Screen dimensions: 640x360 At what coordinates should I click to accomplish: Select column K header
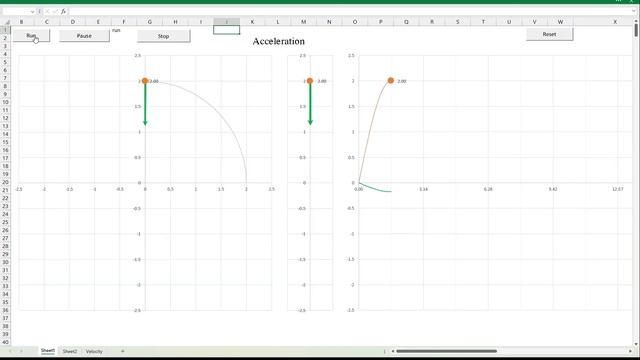pyautogui.click(x=252, y=22)
